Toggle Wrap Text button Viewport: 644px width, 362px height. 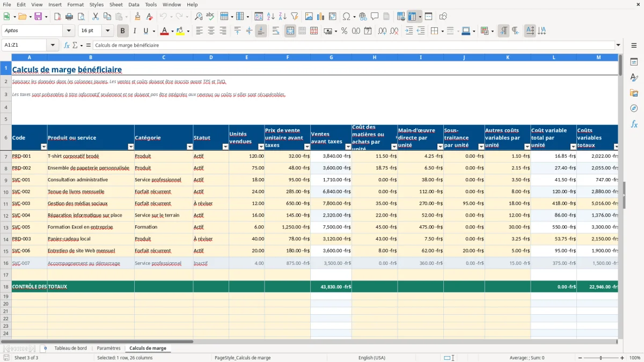pyautogui.click(x=275, y=31)
